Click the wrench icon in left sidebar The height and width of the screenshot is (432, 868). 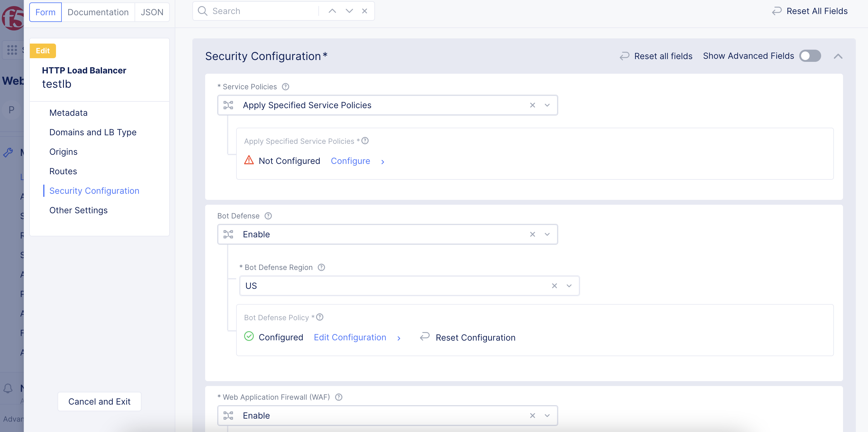[x=9, y=152]
